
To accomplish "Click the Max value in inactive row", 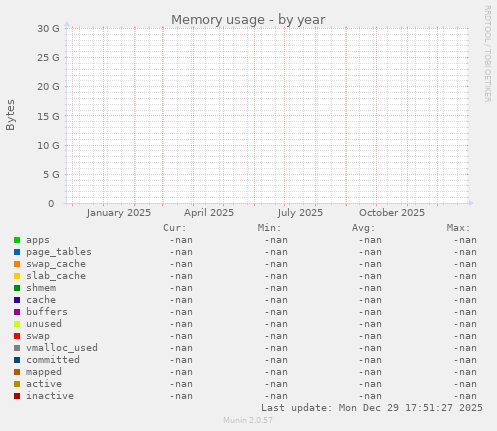I will coord(465,396).
